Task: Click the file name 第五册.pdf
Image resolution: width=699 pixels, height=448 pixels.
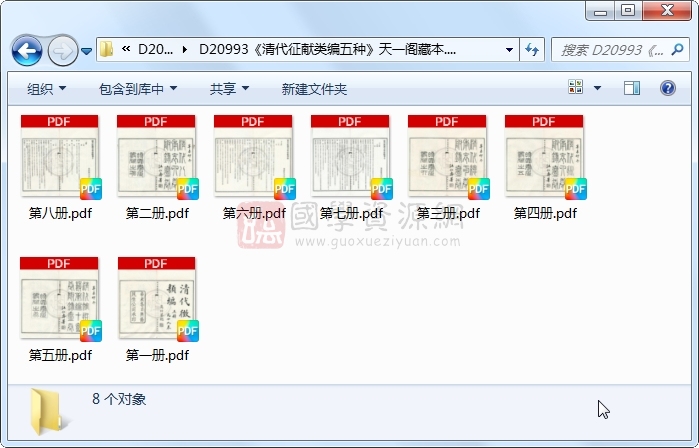Action: click(x=60, y=355)
